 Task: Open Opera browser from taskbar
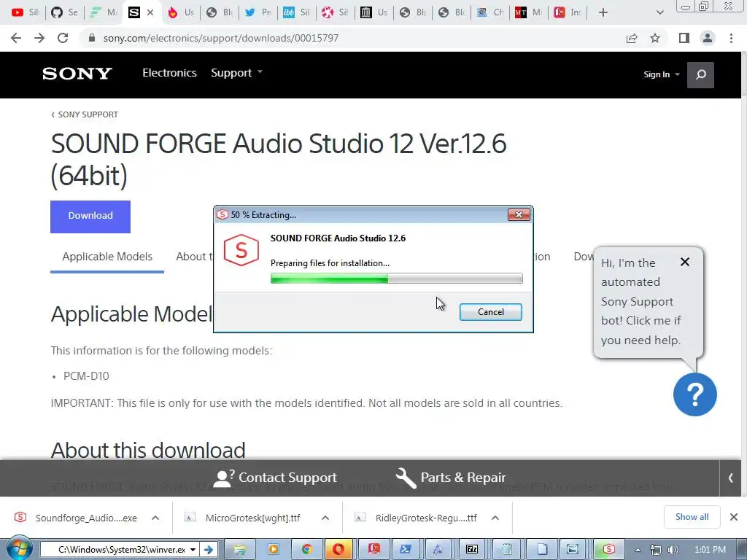pyautogui.click(x=338, y=550)
